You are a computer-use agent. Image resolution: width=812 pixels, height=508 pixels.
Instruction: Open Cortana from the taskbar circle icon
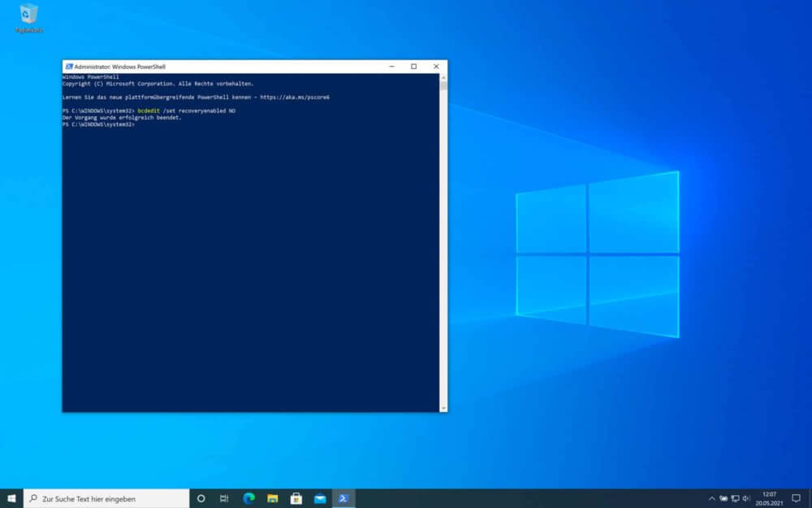click(x=201, y=499)
